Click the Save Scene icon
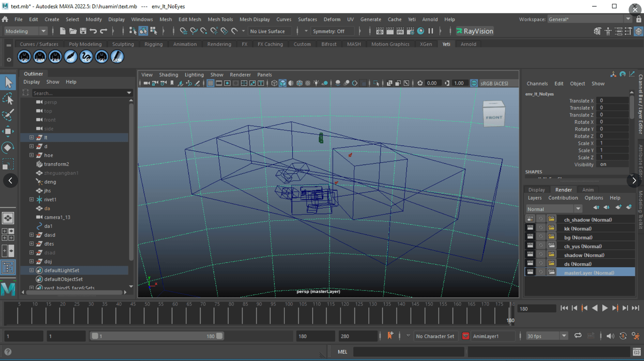This screenshot has width=644, height=361. pos(83,31)
